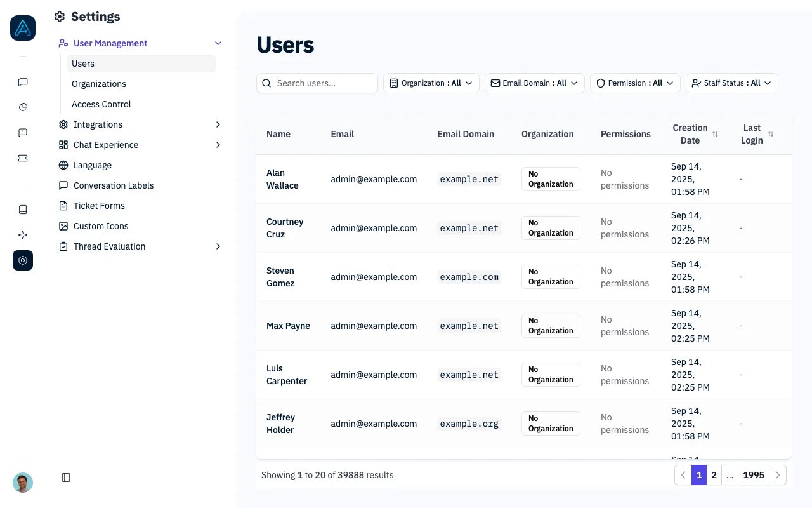Open conversations icon in left rail

(23, 82)
